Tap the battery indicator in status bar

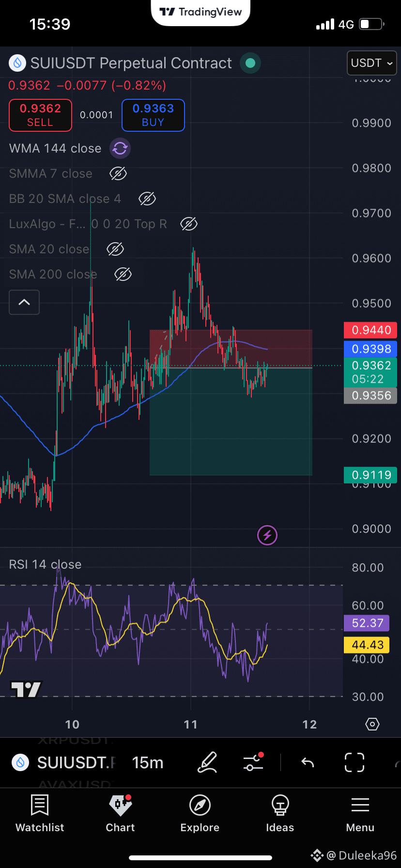click(372, 24)
